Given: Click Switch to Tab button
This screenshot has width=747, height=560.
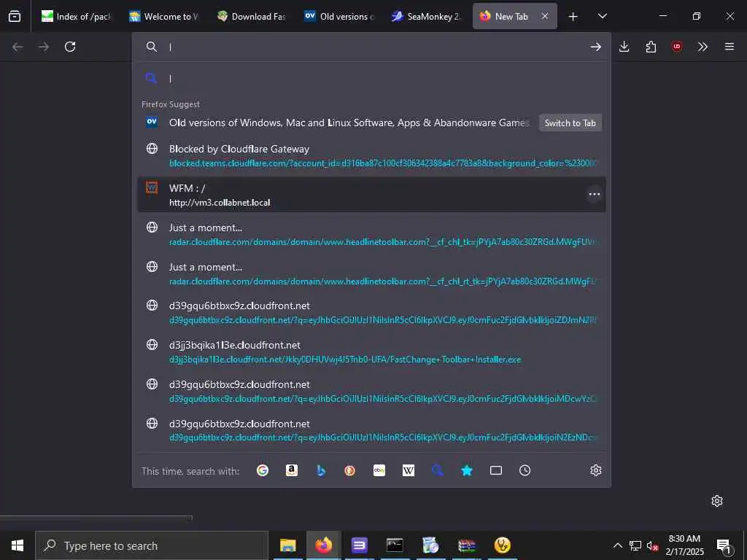Looking at the screenshot, I should (x=570, y=122).
